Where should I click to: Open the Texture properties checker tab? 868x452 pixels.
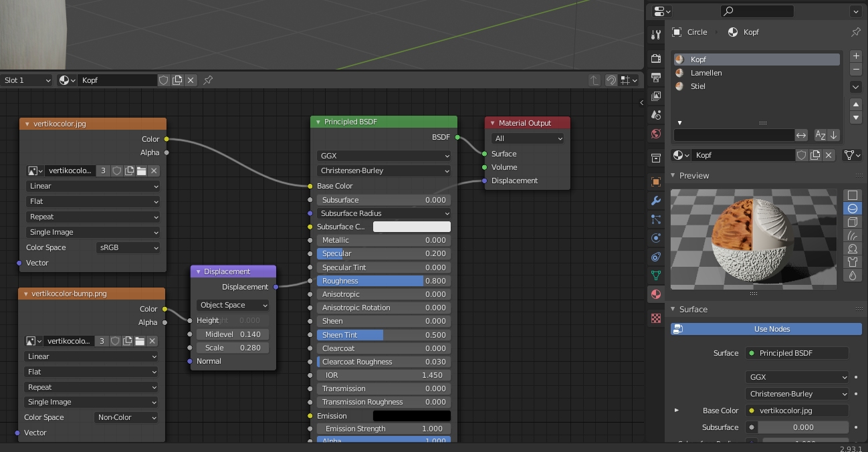[656, 319]
